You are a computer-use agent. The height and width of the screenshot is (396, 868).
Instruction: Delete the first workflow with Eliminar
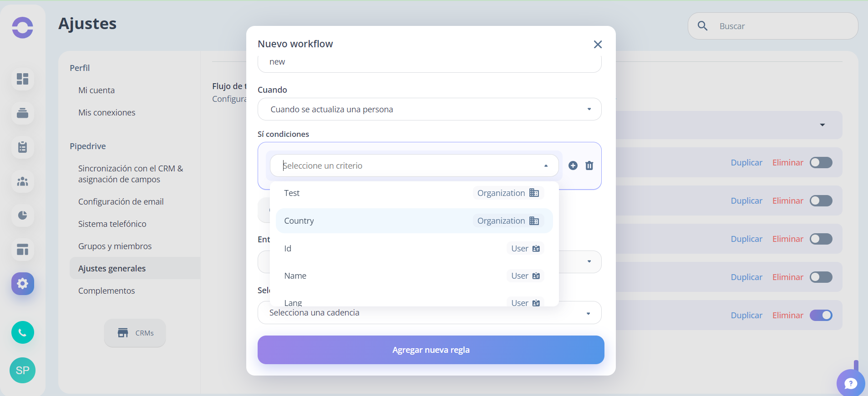tap(787, 162)
